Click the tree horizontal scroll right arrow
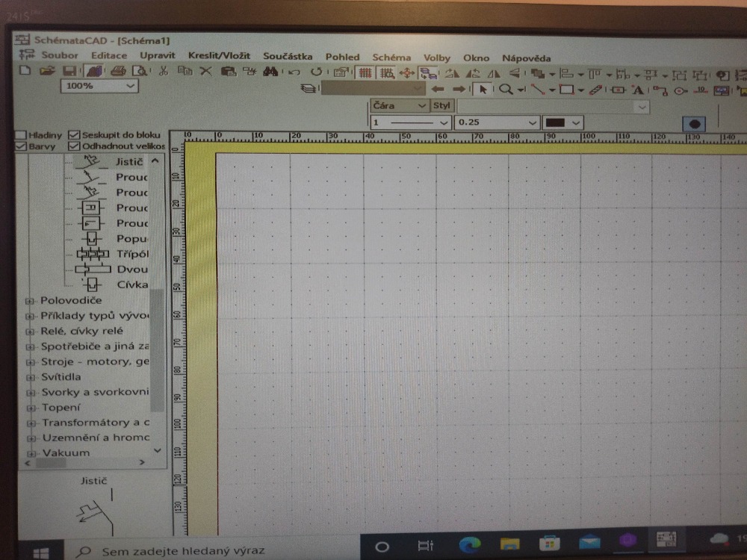This screenshot has width=747, height=560. [141, 462]
